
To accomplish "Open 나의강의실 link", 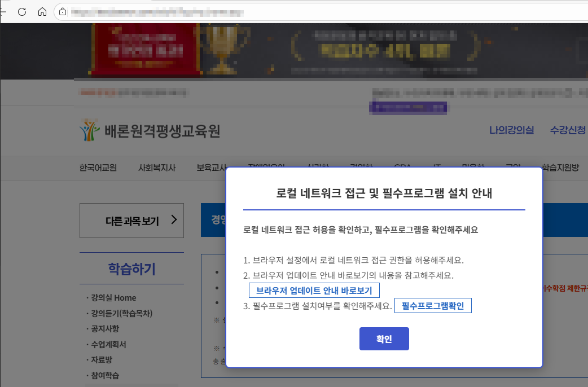I will (x=511, y=130).
